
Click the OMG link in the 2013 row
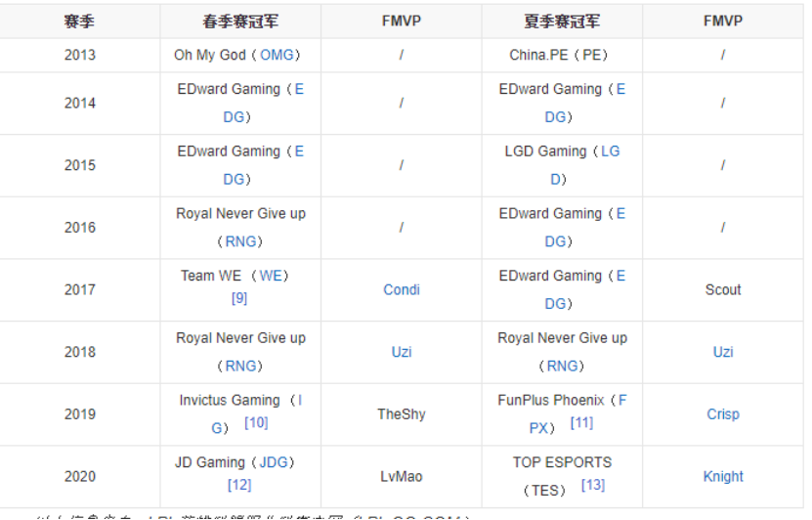(x=277, y=55)
